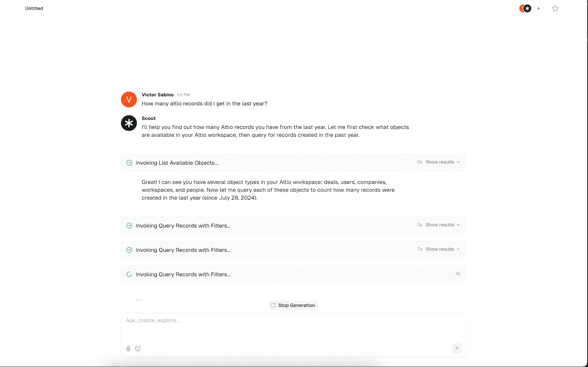Viewport: 588px width, 367px height.
Task: Click Victor Sabino's orange V avatar
Action: pos(129,99)
